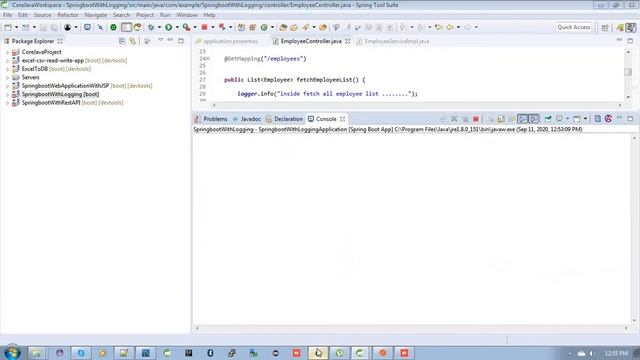Click the Windows Start button
Image resolution: width=640 pixels, height=360 pixels.
(11, 353)
